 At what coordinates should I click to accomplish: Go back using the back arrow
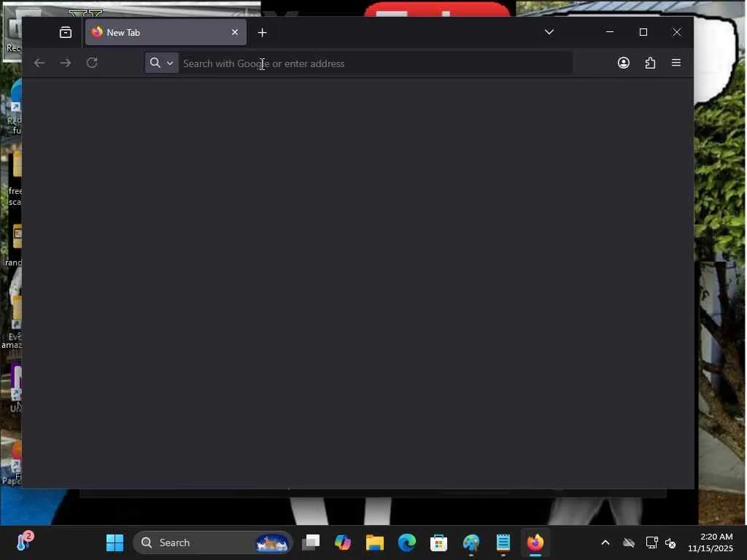click(39, 63)
